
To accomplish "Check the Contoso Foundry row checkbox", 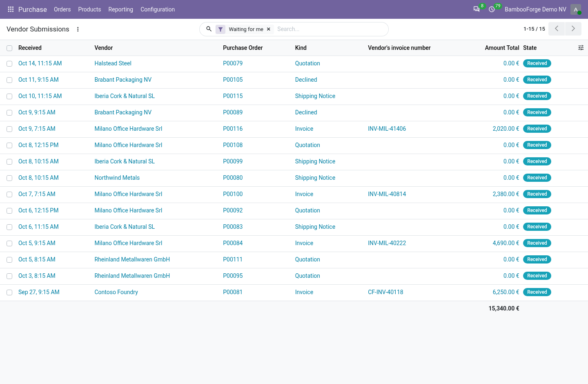I will (9, 292).
